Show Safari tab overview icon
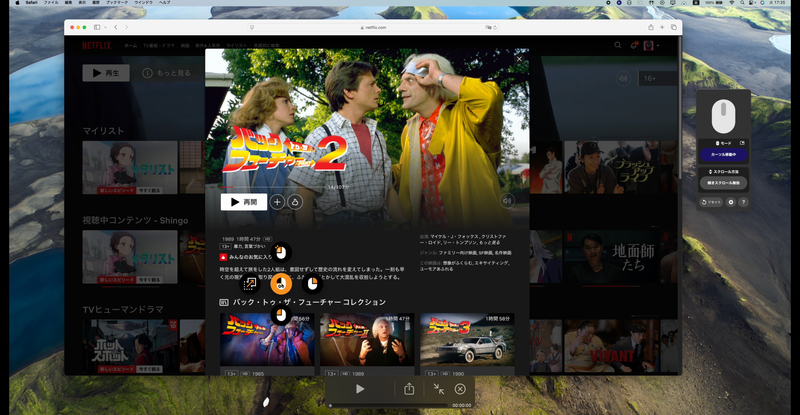This screenshot has width=800, height=415. pyautogui.click(x=673, y=27)
